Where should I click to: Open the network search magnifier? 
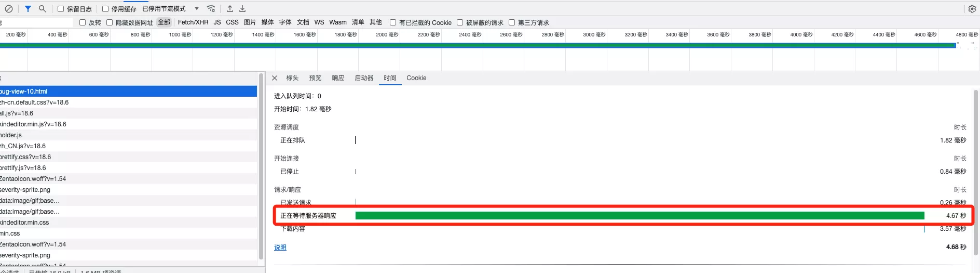[43, 9]
